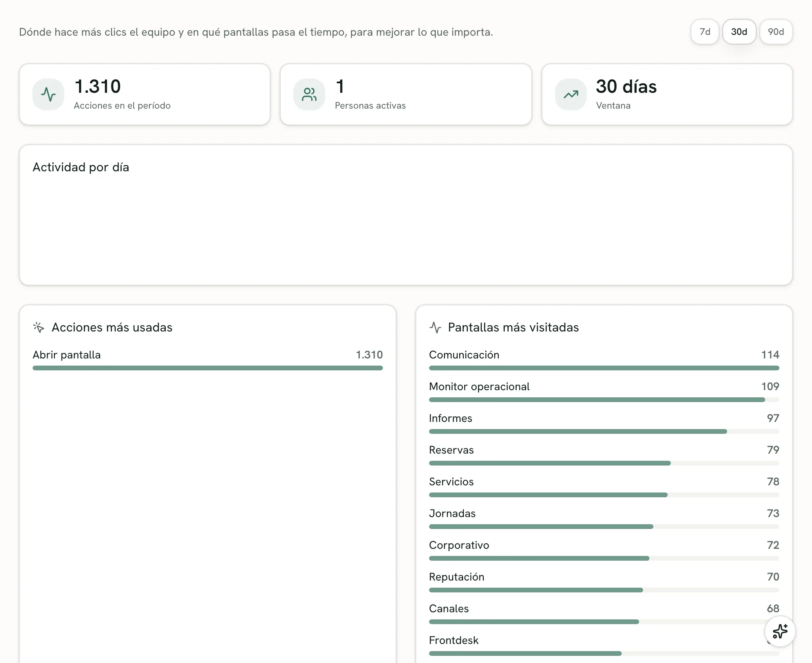Screen dimensions: 812x663
Task: Click the Personas activas label
Action: tap(370, 105)
